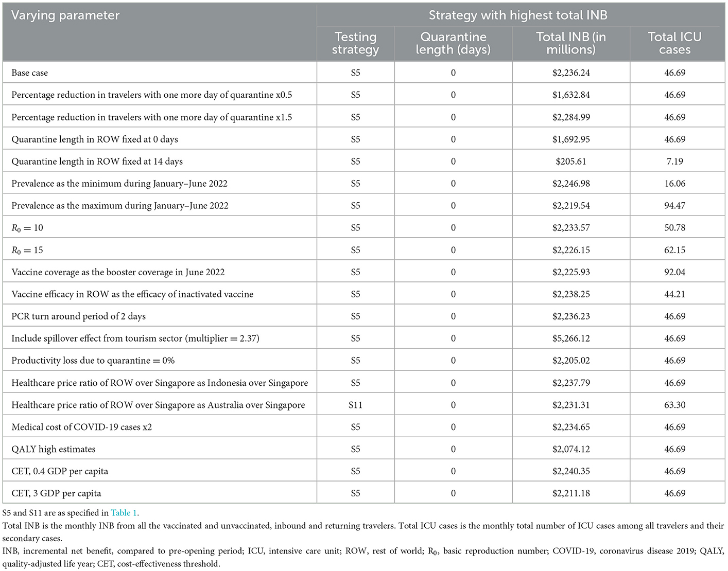The height and width of the screenshot is (571, 728).
Task: Click the $2,236.24 base case value
Action: (571, 73)
